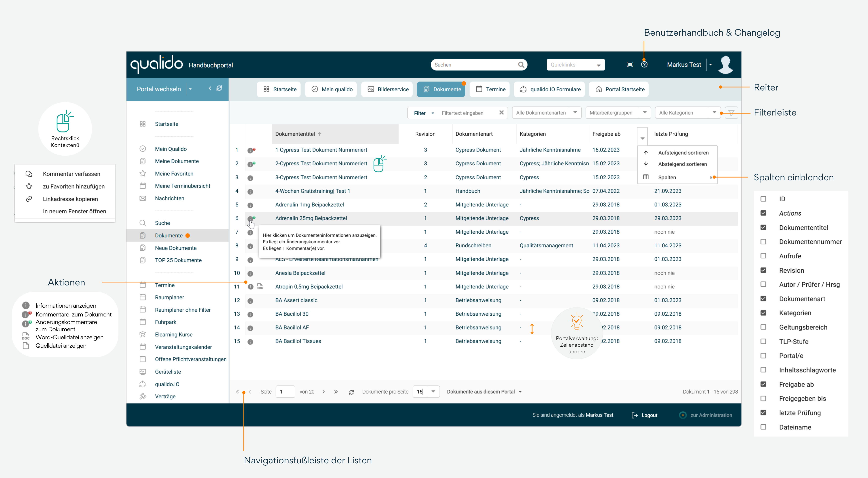This screenshot has width=868, height=478.
Task: Click Nachrichten envelope icon in sidebar
Action: [143, 198]
